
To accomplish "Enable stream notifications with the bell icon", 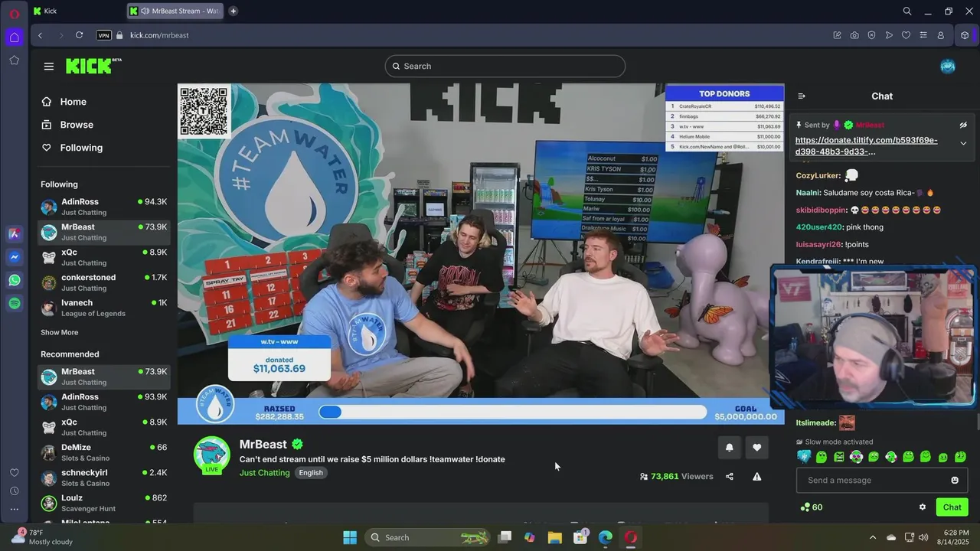I will point(729,448).
